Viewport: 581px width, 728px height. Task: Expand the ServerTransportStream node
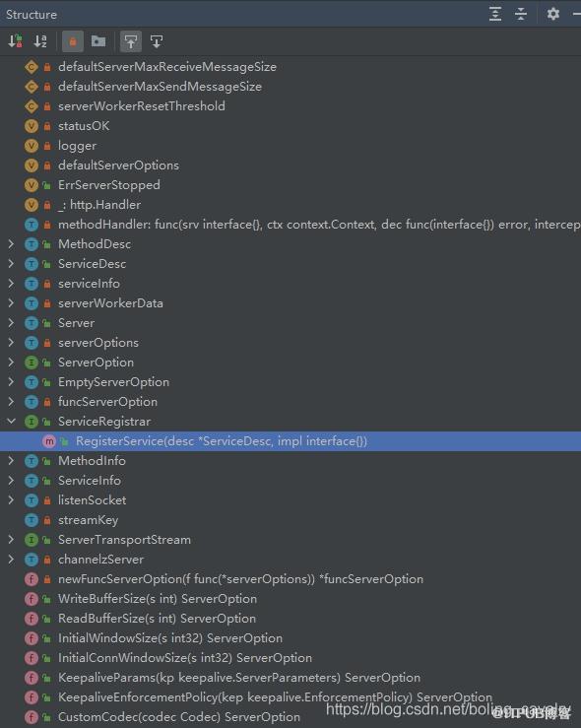coord(11,540)
